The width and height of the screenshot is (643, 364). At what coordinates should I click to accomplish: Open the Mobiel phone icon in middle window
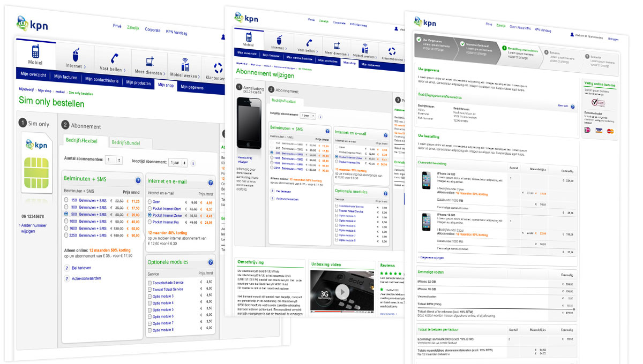[248, 37]
